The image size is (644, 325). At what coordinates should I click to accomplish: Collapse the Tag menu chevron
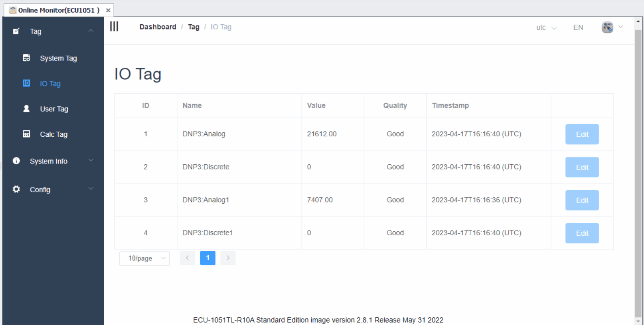coord(91,31)
